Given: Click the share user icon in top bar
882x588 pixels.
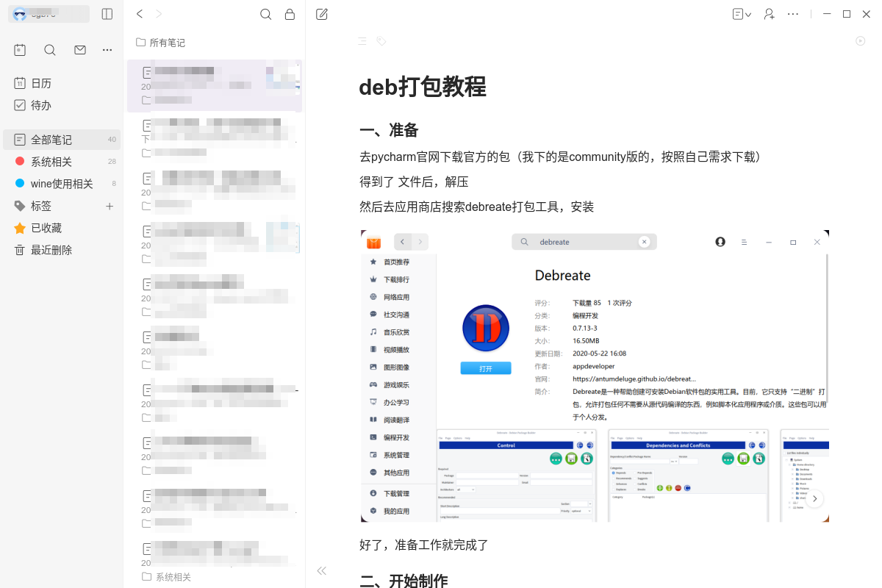Looking at the screenshot, I should [769, 14].
